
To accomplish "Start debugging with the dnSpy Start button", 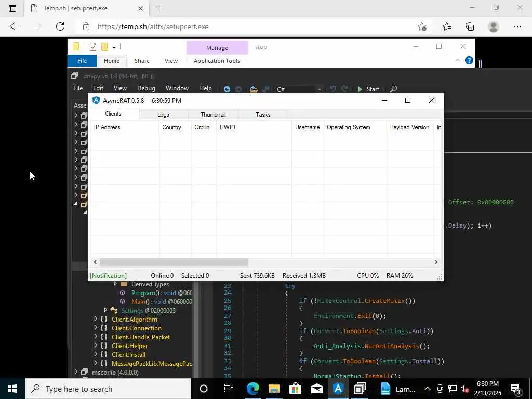I will (x=368, y=89).
